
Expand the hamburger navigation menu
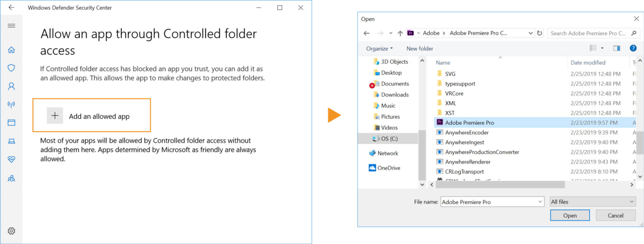[11, 26]
